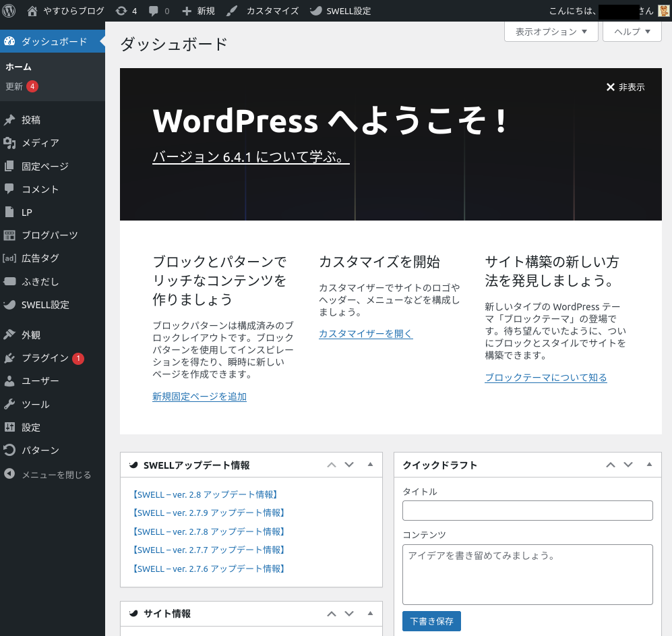The height and width of the screenshot is (636, 672).
Task: Click the WordPress logo in admin bar
Action: [9, 11]
